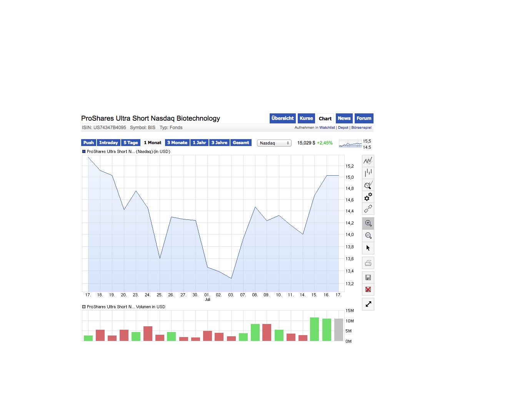Click the Juli month axis label
Viewport: 532px width, 402px height.
point(208,299)
